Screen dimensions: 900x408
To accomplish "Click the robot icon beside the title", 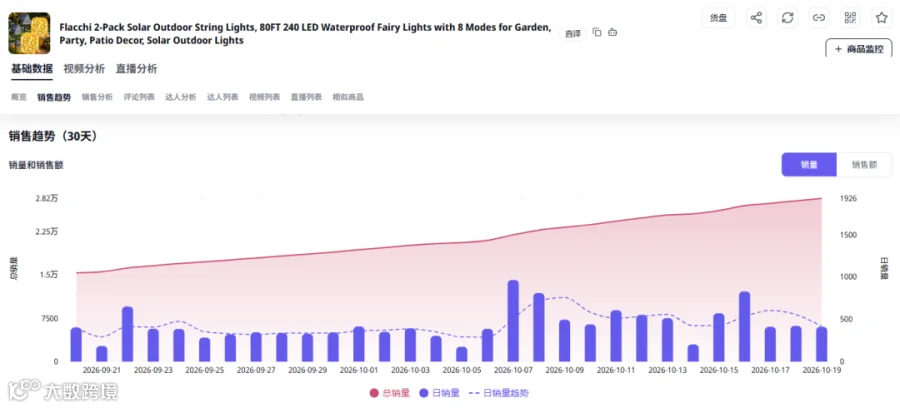I will coord(612,33).
